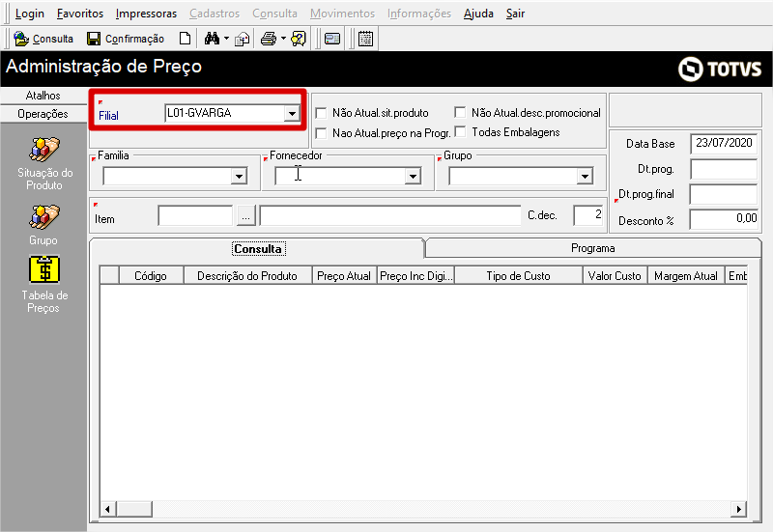Click the Item code input field
Viewport: 773px width, 532px height.
(x=195, y=215)
